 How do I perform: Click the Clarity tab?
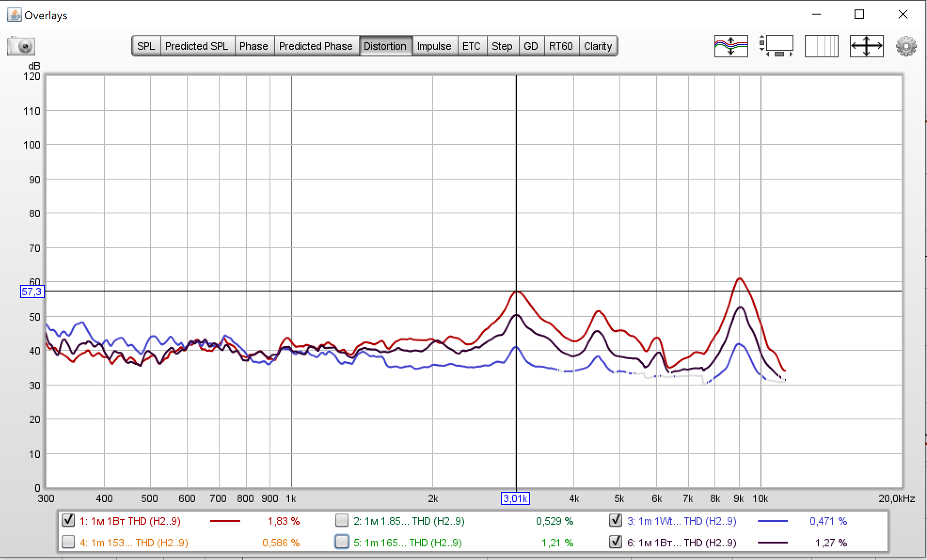click(597, 46)
